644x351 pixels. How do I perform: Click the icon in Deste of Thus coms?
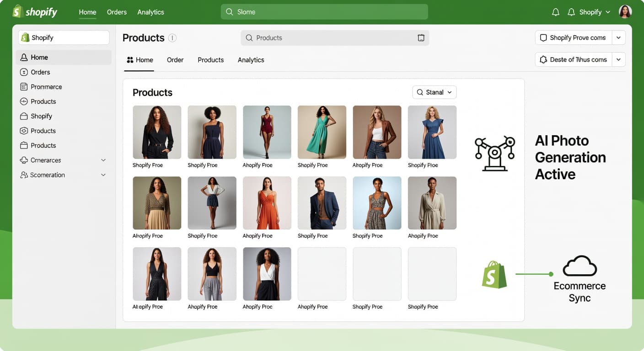pos(543,60)
